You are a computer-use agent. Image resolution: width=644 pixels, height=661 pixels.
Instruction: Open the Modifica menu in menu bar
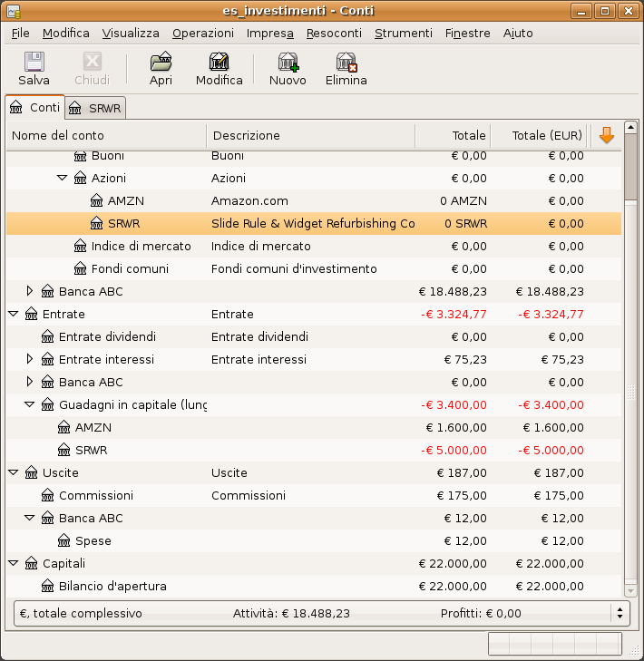pos(66,34)
